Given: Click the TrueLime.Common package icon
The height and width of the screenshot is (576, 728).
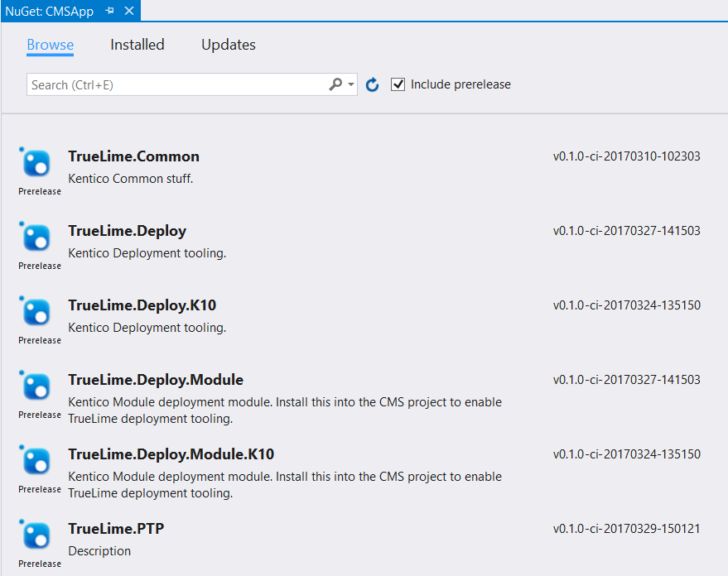Looking at the screenshot, I should (36, 163).
